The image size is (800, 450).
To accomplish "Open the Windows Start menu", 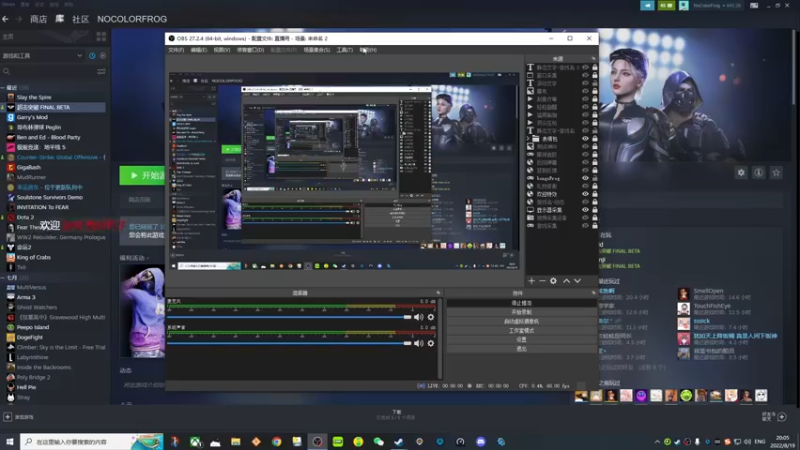I will (x=10, y=442).
